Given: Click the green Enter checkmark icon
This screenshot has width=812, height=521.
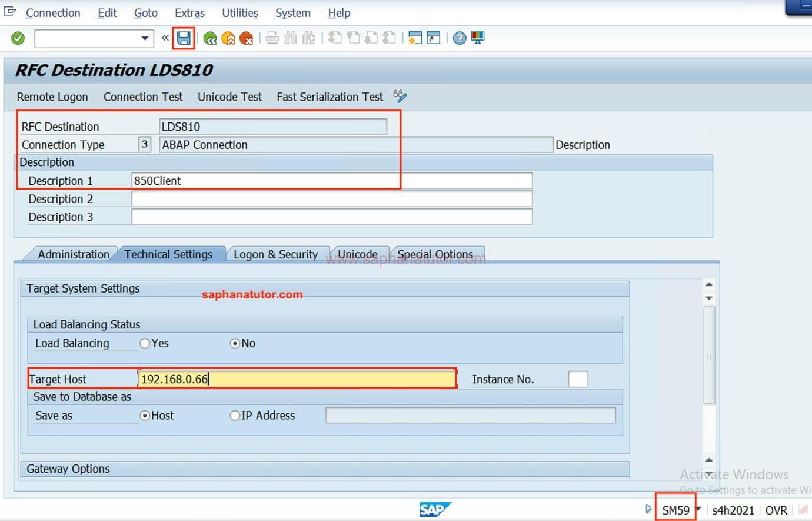Looking at the screenshot, I should (18, 39).
